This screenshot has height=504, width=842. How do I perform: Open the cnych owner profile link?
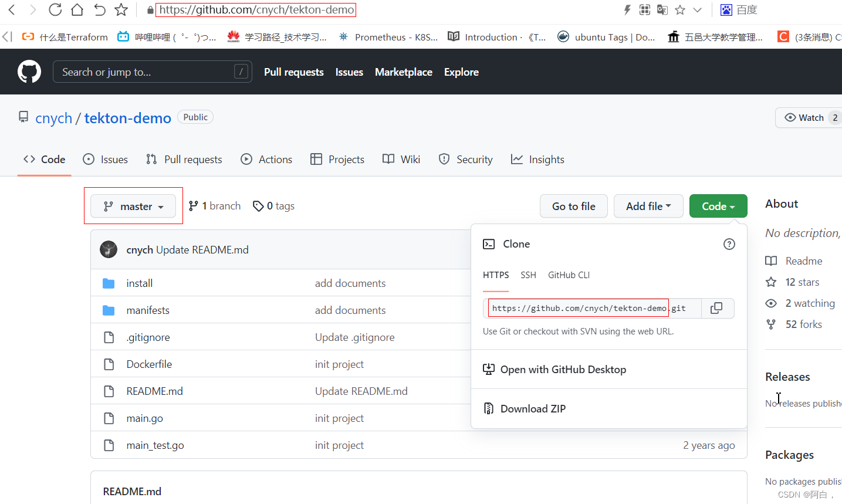53,118
